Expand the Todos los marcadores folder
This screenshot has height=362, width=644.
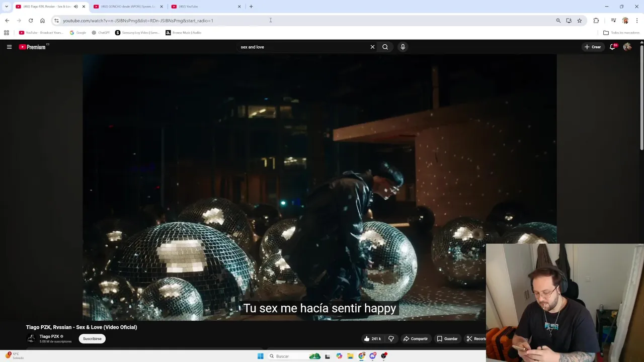[621, 33]
